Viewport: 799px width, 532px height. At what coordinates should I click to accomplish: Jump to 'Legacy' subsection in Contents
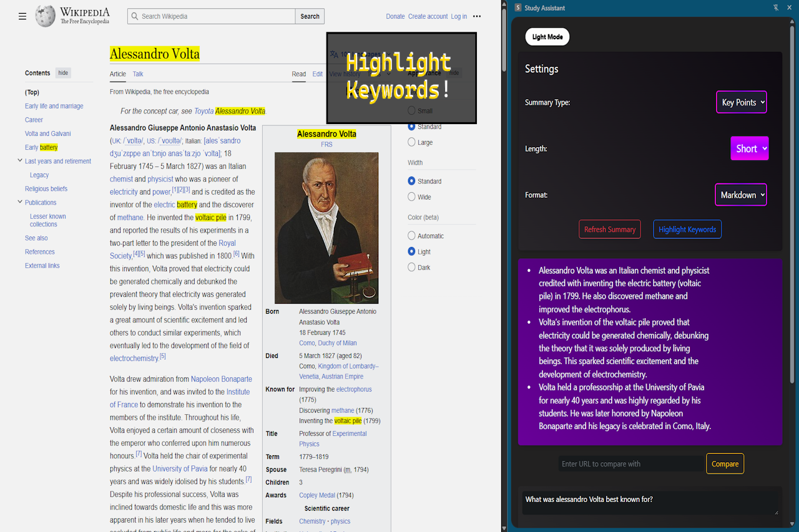click(x=39, y=175)
